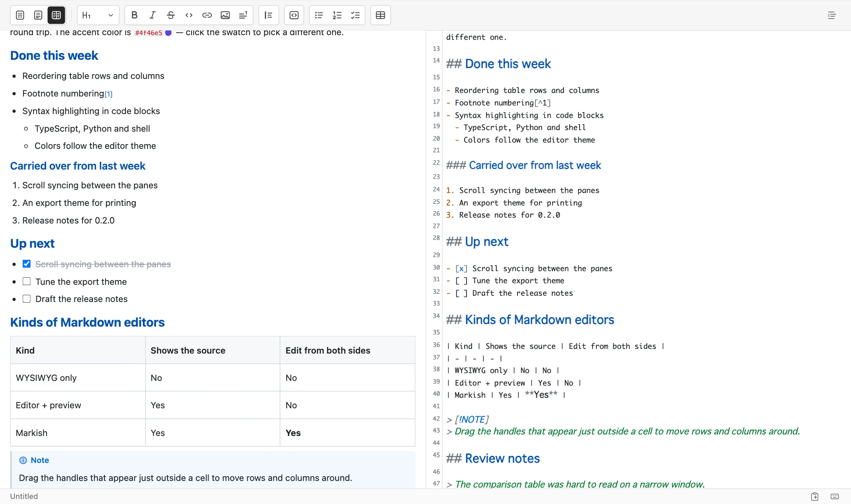Click the 'Note' callout title
This screenshot has width=851, height=504.
pyautogui.click(x=39, y=460)
